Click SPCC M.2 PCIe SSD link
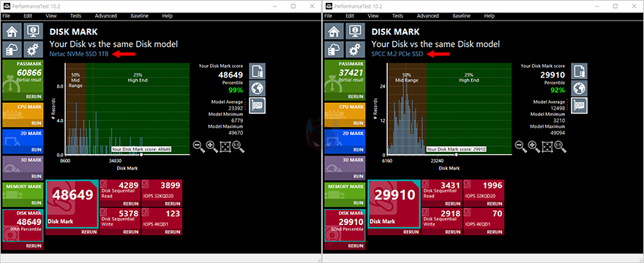 click(397, 54)
